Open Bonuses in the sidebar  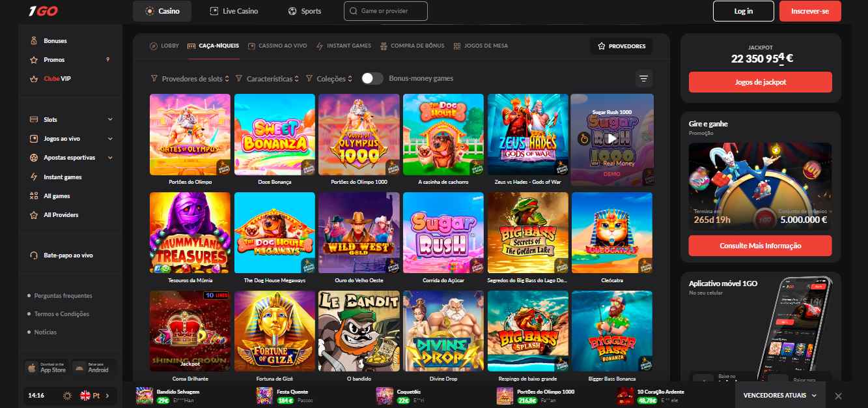[x=55, y=41]
